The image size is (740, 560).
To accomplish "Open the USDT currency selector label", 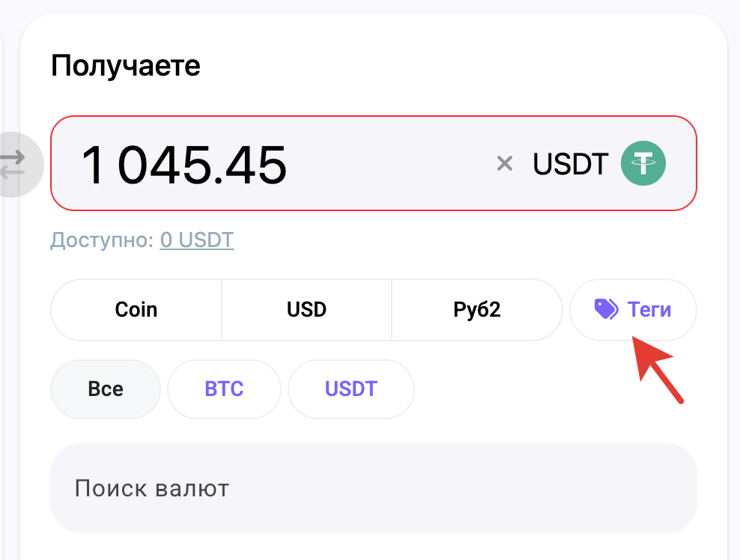I will (x=570, y=164).
